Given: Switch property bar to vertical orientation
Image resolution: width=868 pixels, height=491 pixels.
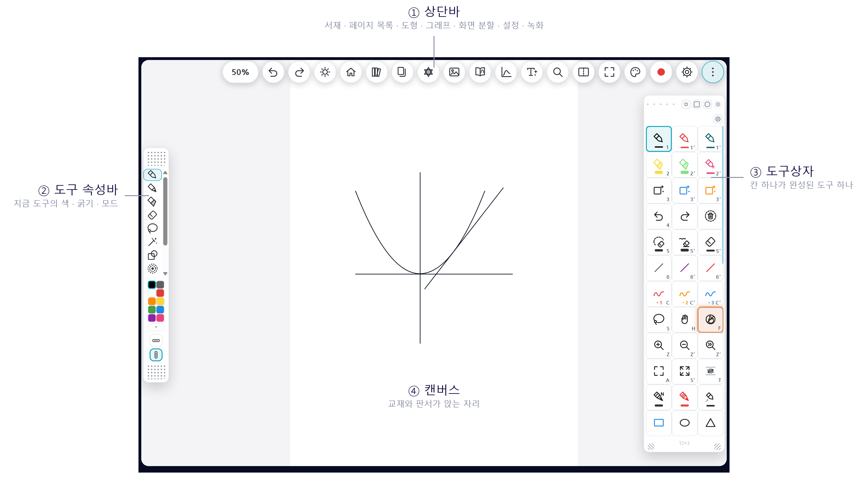Looking at the screenshot, I should point(156,355).
